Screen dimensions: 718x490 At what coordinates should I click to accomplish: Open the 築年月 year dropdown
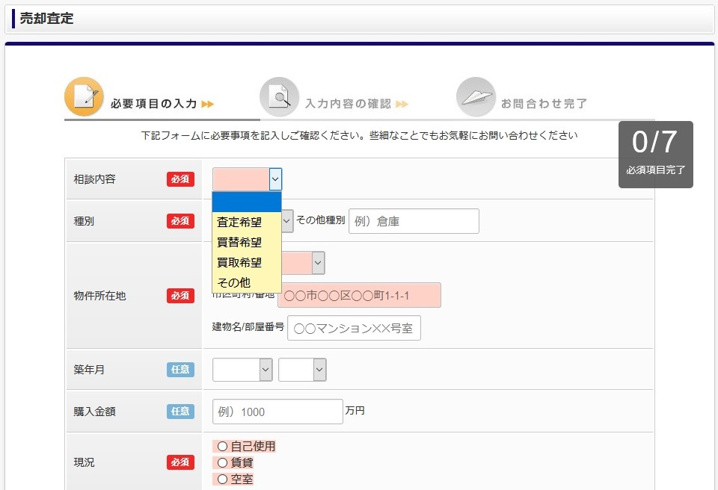tap(243, 370)
